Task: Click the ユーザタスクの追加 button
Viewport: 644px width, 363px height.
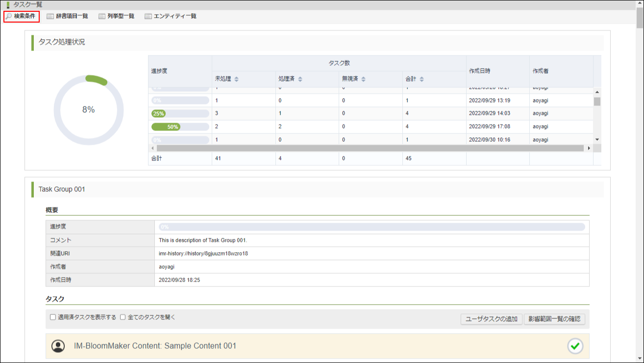Action: 491,319
